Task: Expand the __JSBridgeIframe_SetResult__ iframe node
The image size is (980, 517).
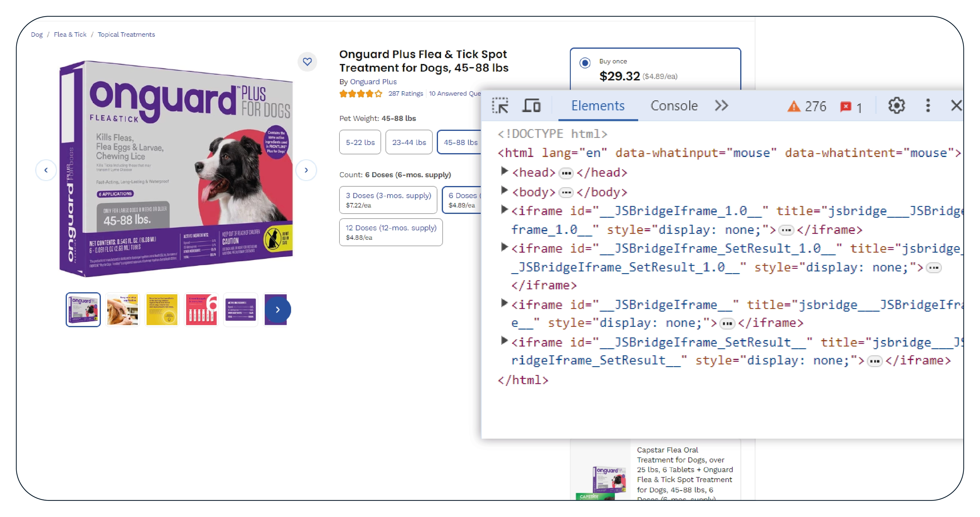Action: coord(505,341)
